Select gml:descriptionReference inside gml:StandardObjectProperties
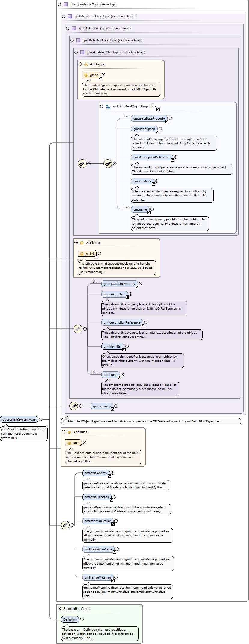 click(x=152, y=157)
